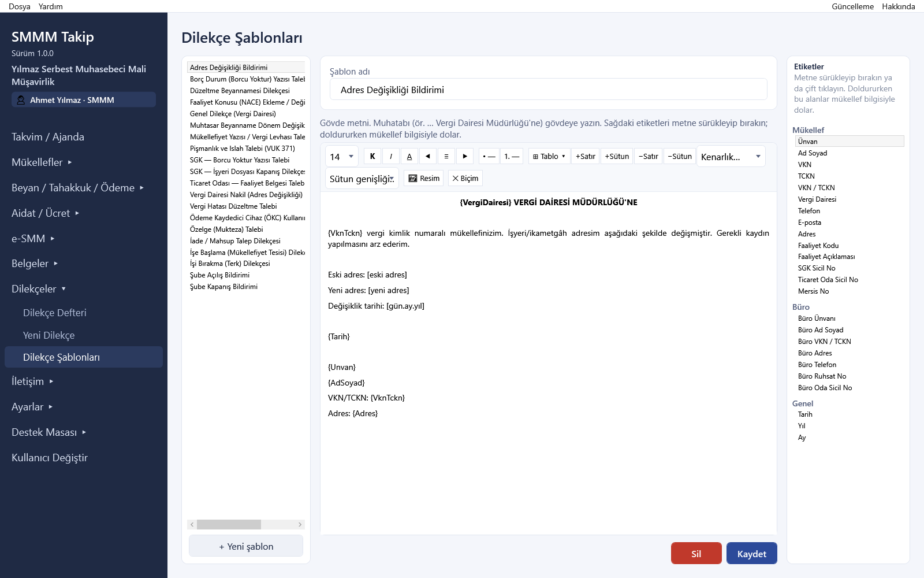
Task: Remove a table column with −Sütun
Action: [x=680, y=156]
